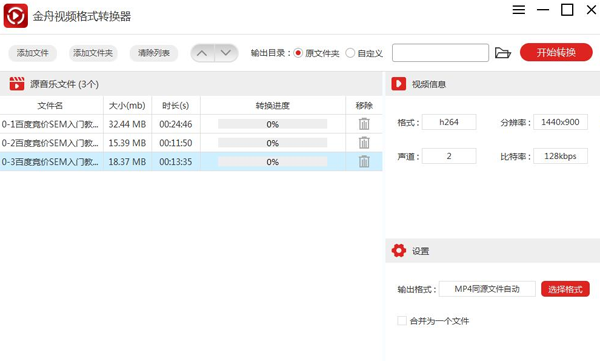Click the output directory path field
The width and height of the screenshot is (600, 361).
(x=440, y=53)
